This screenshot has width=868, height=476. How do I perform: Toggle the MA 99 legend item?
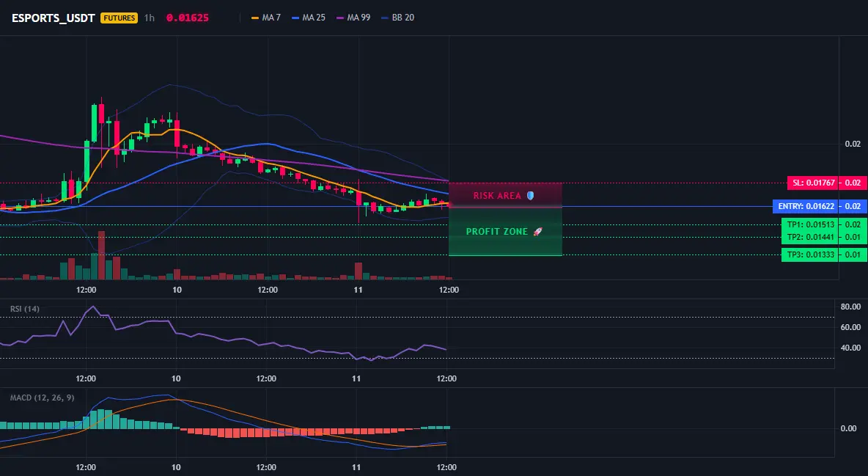354,18
